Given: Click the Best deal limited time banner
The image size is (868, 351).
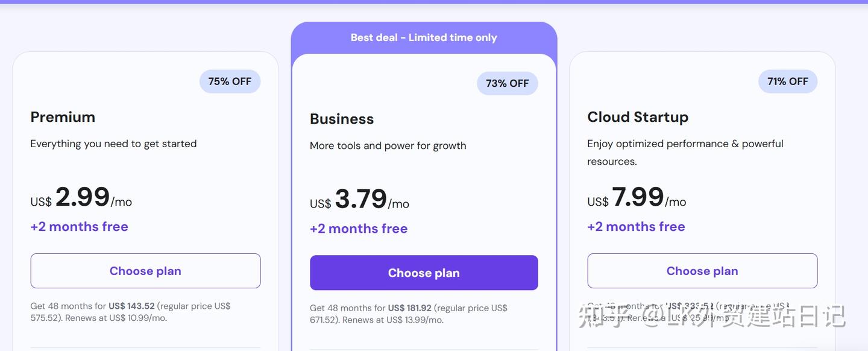Looking at the screenshot, I should coord(424,37).
